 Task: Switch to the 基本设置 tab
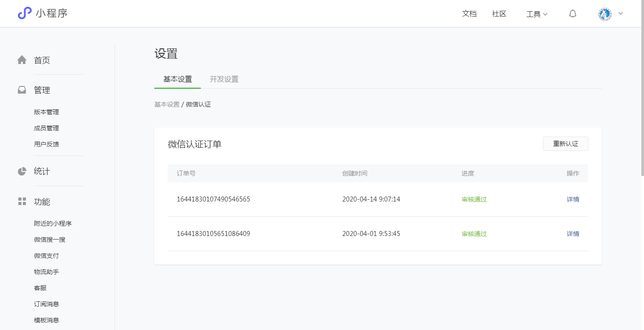178,79
